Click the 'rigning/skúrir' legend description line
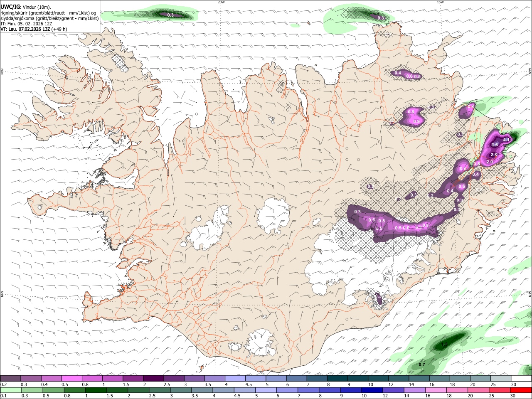The width and height of the screenshot is (532, 399). pyautogui.click(x=48, y=13)
